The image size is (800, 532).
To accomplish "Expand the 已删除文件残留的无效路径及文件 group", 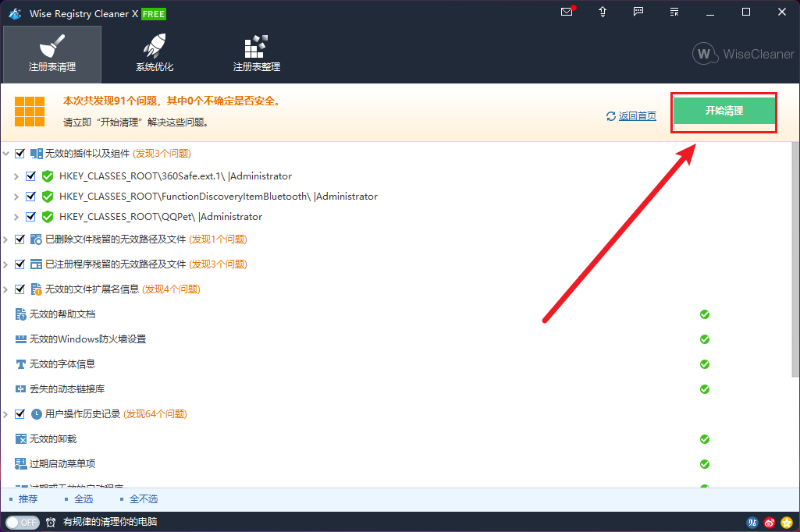I will 5,239.
